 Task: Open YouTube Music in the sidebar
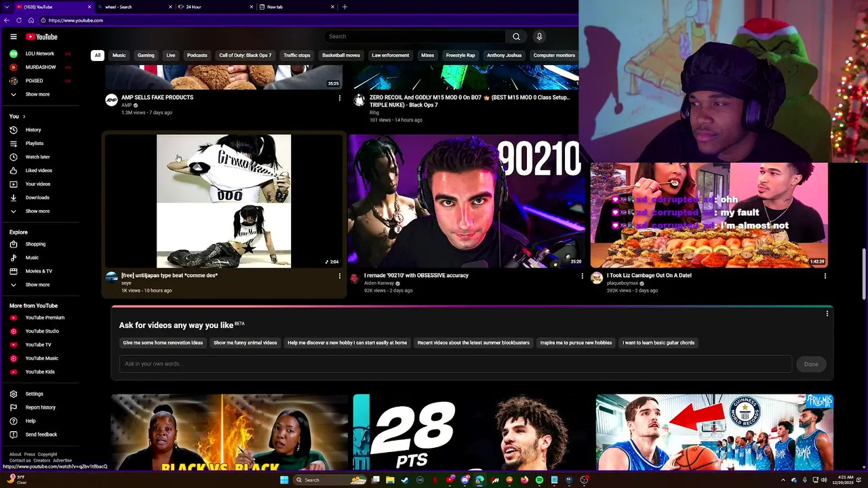tap(41, 358)
